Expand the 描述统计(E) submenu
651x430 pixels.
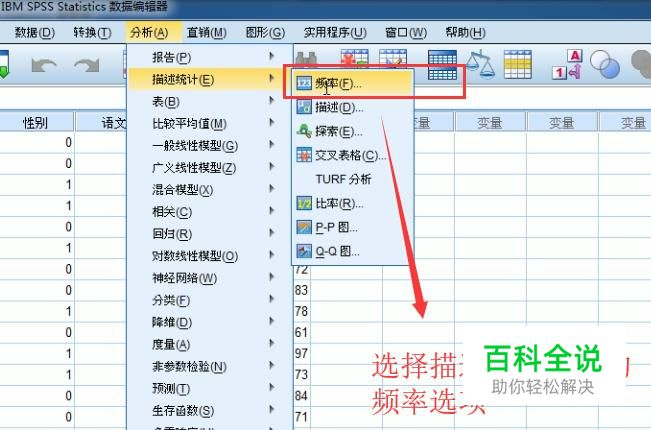(x=209, y=79)
